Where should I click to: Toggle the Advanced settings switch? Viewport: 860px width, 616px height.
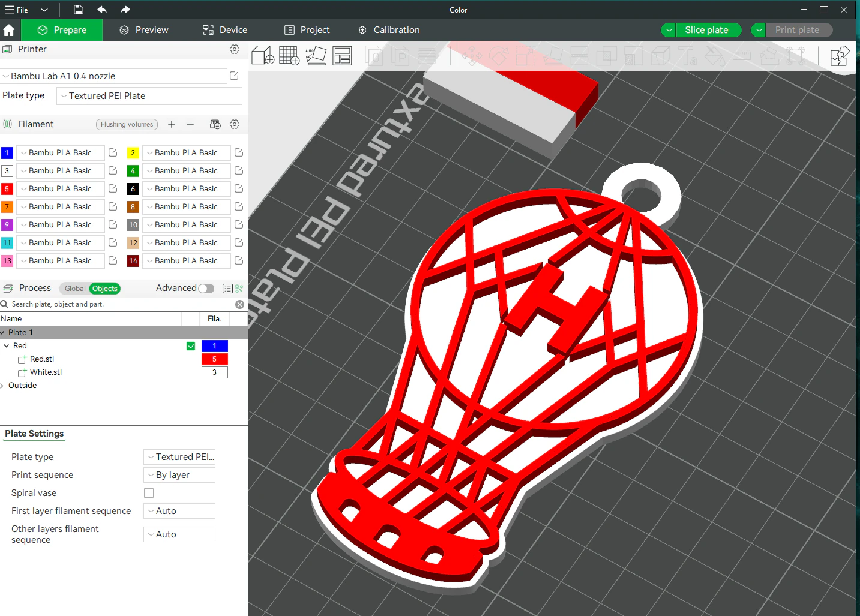click(206, 289)
